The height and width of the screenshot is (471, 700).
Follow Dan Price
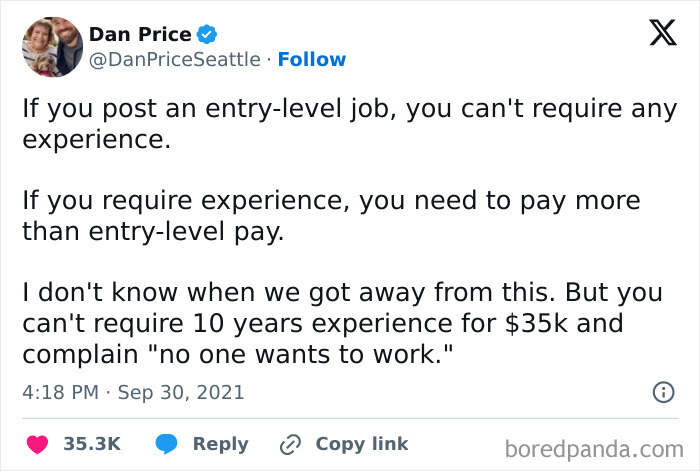click(312, 60)
